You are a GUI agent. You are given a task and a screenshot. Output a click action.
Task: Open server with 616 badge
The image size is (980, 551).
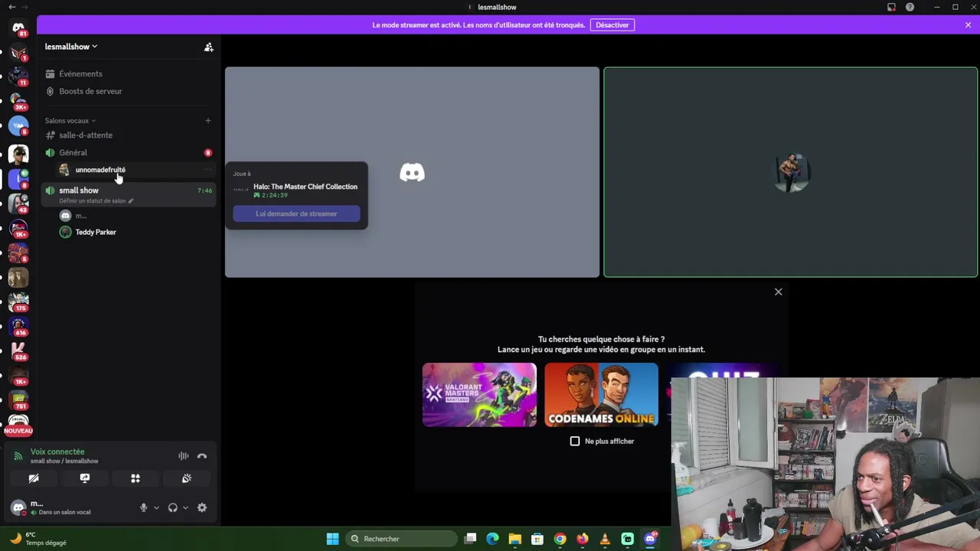tap(18, 327)
